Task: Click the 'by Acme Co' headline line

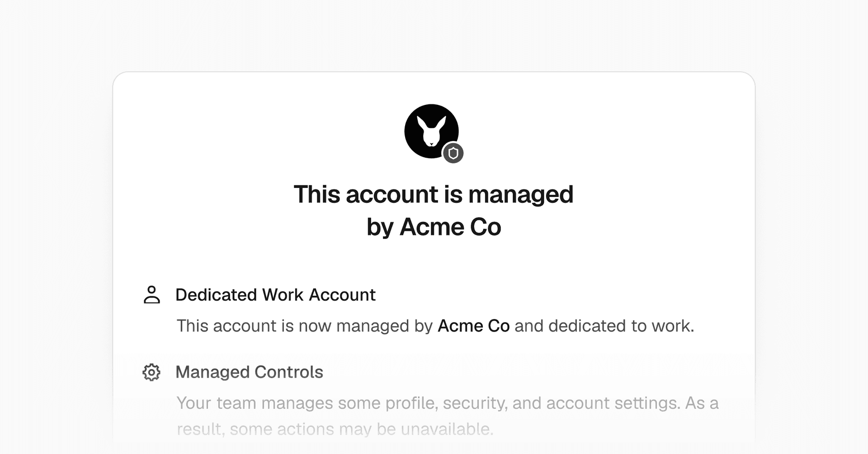Action: [x=434, y=227]
